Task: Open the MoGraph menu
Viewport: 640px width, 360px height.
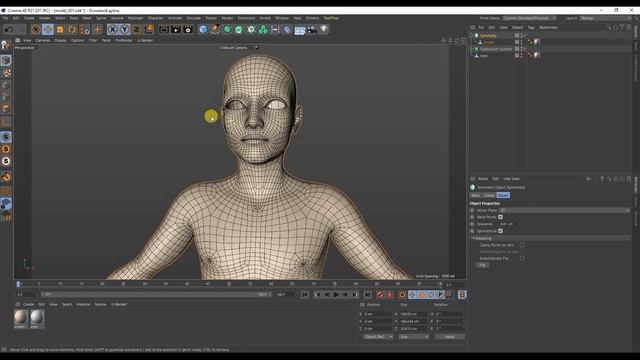Action: [x=136, y=18]
